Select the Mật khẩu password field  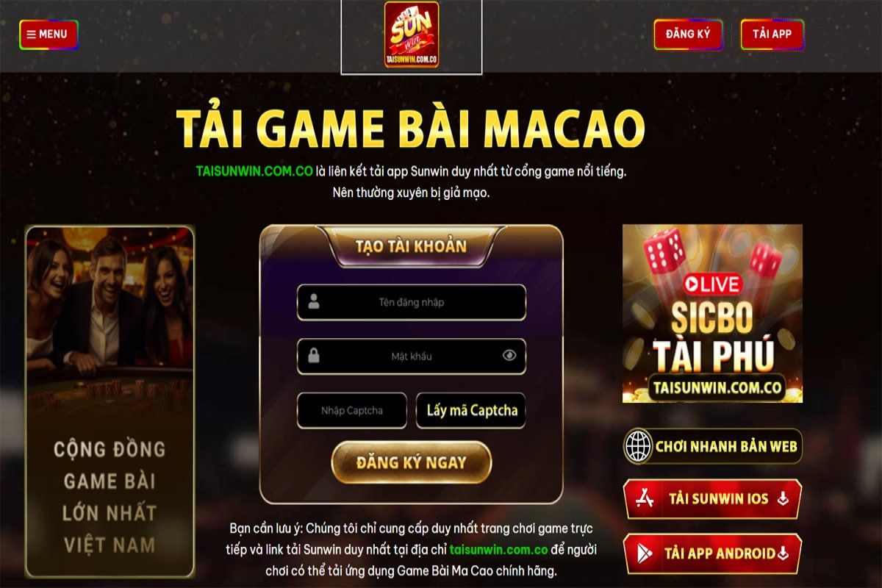(x=412, y=356)
